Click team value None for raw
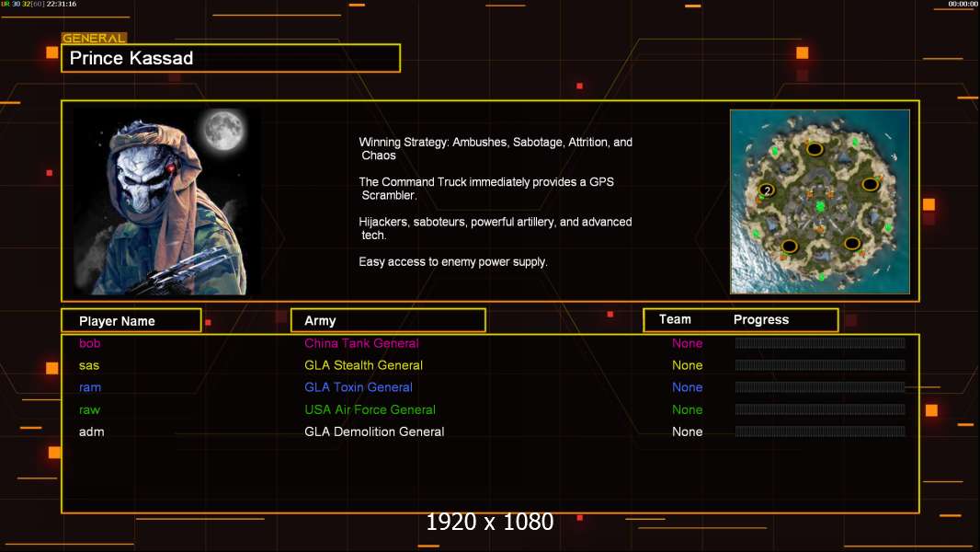Image resolution: width=980 pixels, height=552 pixels. 687,409
